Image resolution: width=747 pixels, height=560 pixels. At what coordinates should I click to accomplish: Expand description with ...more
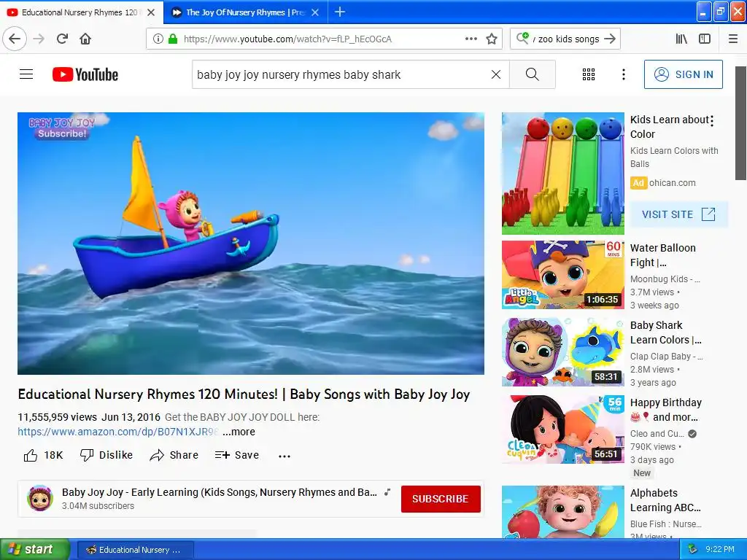point(239,432)
